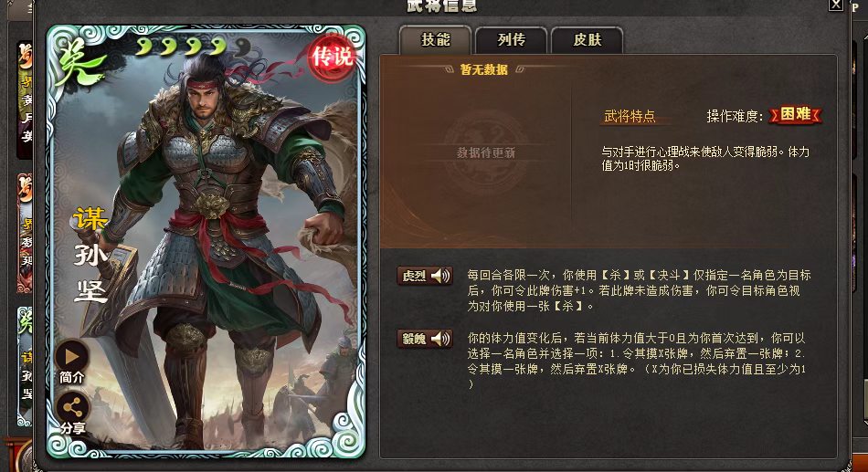Play the 虎烈 skill voice speaker
868x472 pixels.
pos(441,276)
